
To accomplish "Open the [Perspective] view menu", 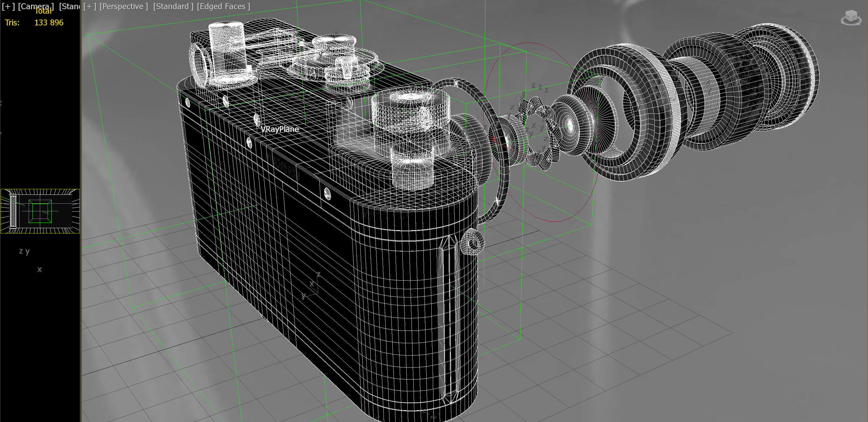I will point(124,6).
